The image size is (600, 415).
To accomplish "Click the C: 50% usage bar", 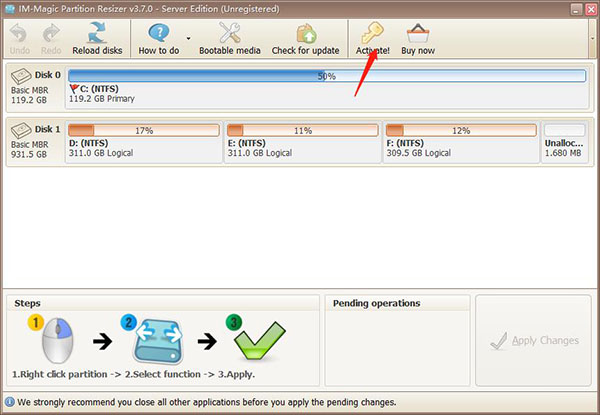I will [326, 76].
